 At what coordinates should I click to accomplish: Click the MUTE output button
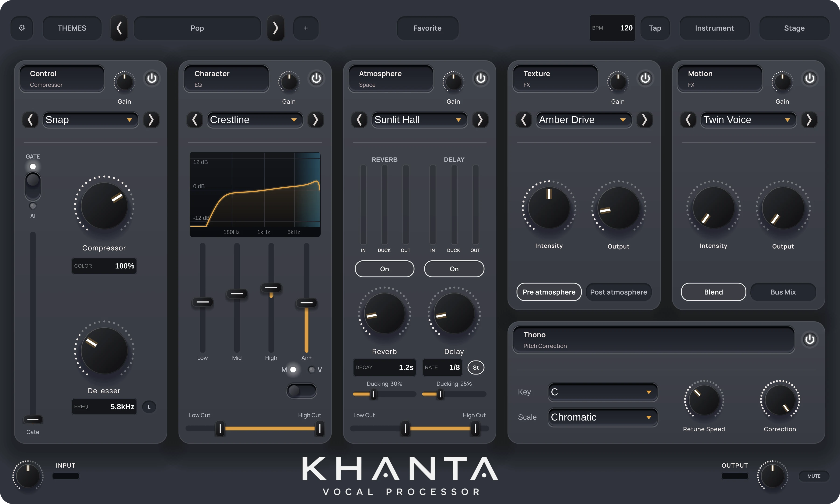(813, 476)
